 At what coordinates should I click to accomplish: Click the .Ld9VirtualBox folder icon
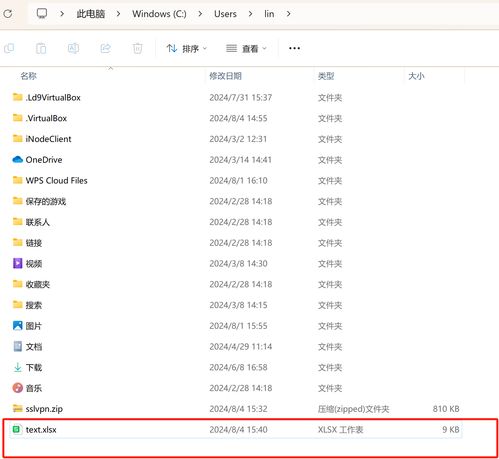(x=17, y=97)
